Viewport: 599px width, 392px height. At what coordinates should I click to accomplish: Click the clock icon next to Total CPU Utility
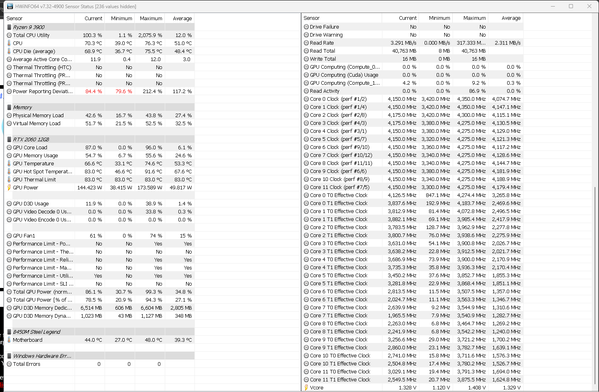point(9,35)
